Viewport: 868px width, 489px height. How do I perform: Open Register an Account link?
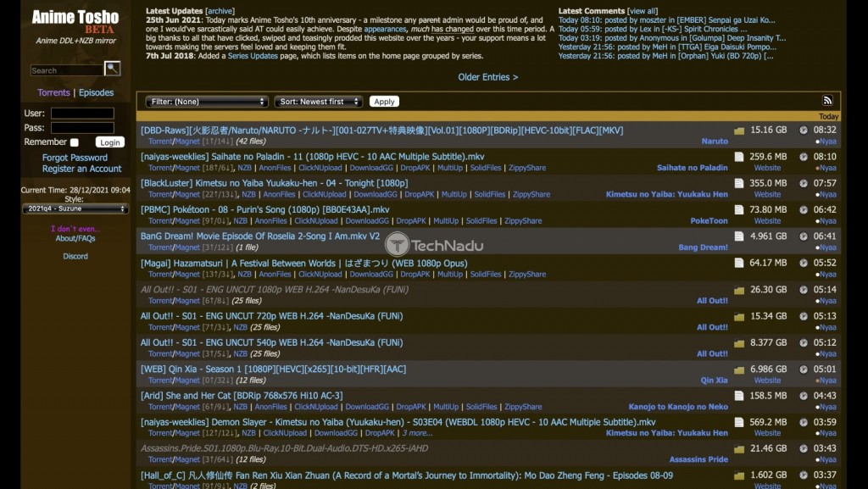tap(82, 169)
